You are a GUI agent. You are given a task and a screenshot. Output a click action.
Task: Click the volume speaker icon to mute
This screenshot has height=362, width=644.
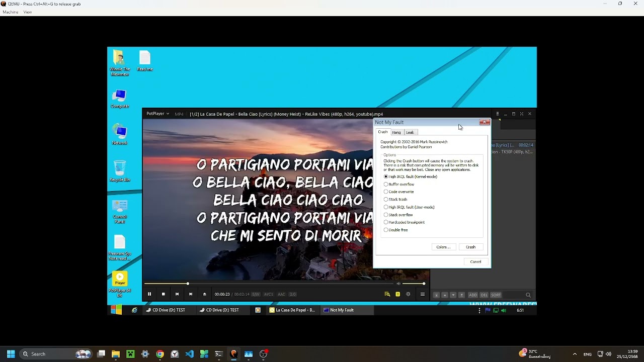click(x=398, y=284)
